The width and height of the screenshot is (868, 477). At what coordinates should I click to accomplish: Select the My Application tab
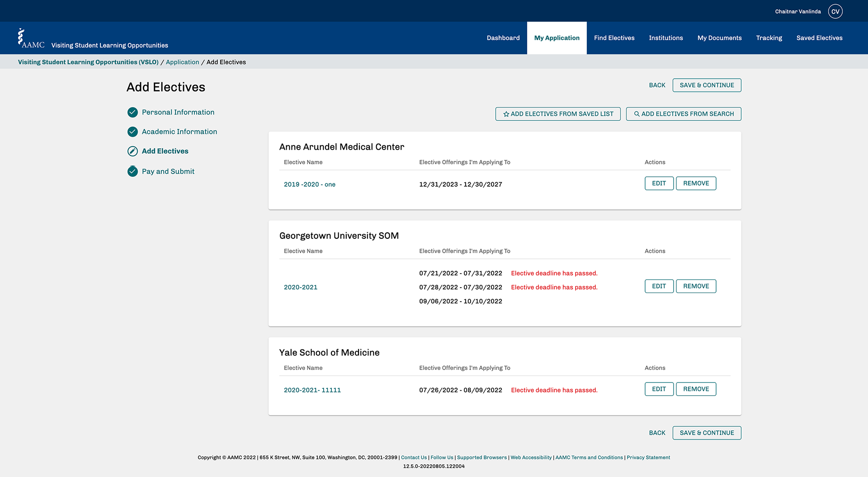click(x=557, y=38)
